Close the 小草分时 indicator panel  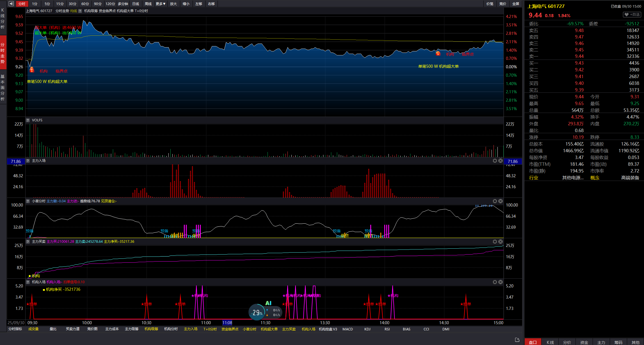(x=501, y=201)
